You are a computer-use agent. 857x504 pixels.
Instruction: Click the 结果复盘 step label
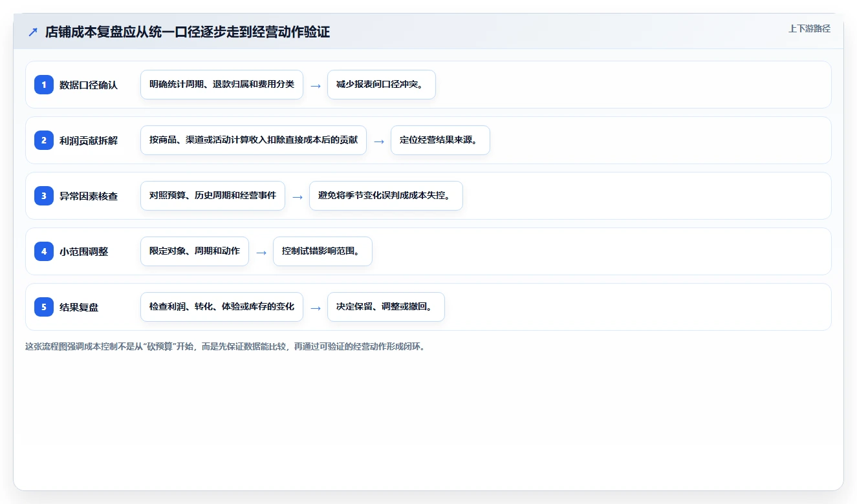tap(79, 307)
